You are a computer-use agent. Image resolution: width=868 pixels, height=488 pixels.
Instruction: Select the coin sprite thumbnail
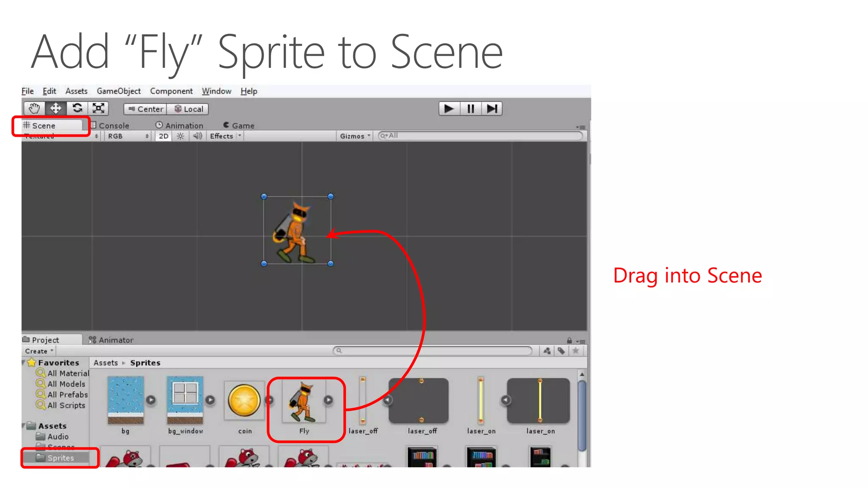245,400
